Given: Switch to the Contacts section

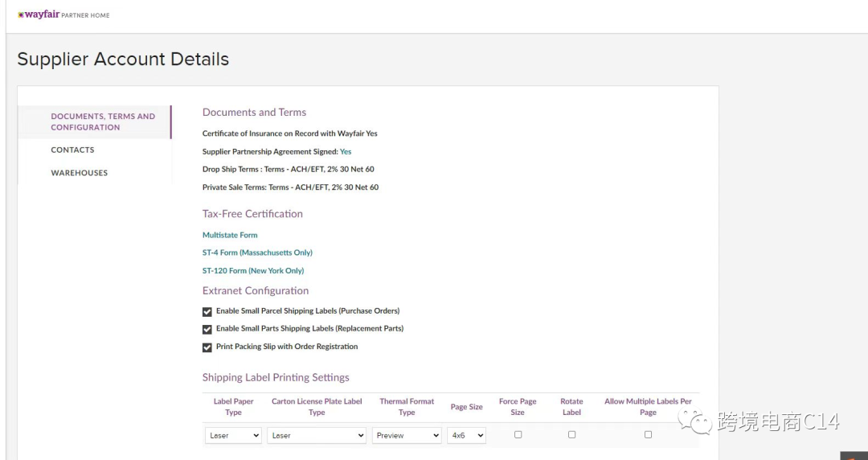Looking at the screenshot, I should [x=72, y=150].
